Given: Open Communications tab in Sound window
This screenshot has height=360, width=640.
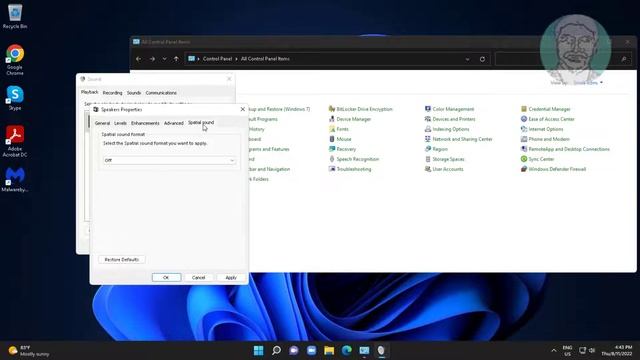Looking at the screenshot, I should (x=161, y=93).
